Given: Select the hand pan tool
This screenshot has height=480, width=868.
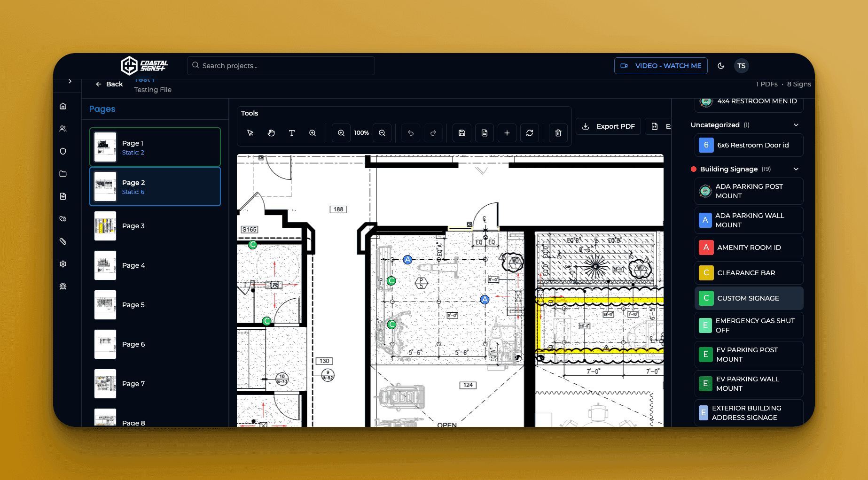Looking at the screenshot, I should 271,133.
